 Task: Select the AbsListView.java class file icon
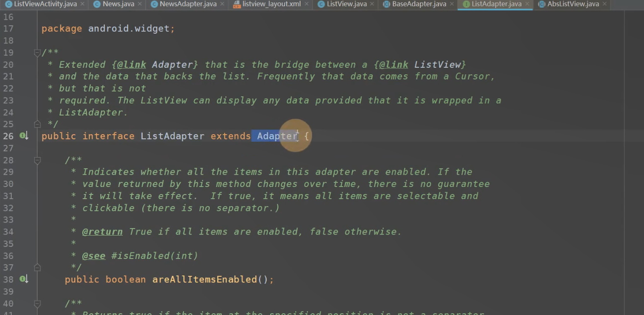[542, 4]
